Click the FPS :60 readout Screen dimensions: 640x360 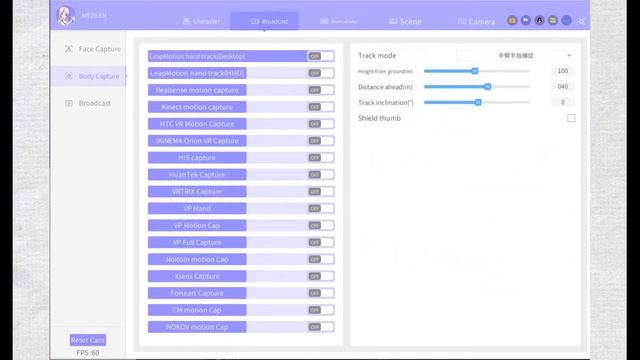pyautogui.click(x=88, y=353)
